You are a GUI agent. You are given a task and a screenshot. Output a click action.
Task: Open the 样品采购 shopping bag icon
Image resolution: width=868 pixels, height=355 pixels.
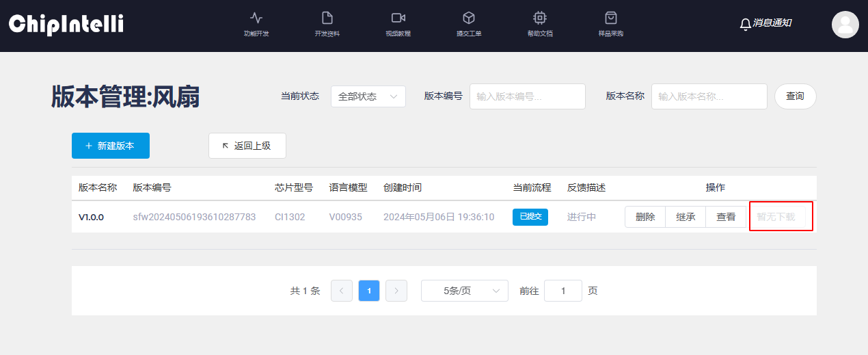click(x=611, y=18)
